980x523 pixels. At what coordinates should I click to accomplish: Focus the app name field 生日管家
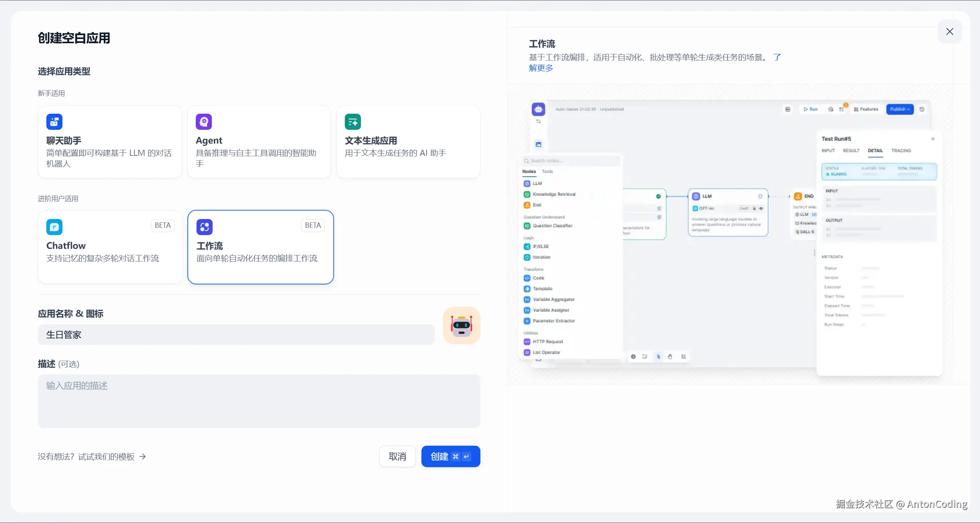236,335
